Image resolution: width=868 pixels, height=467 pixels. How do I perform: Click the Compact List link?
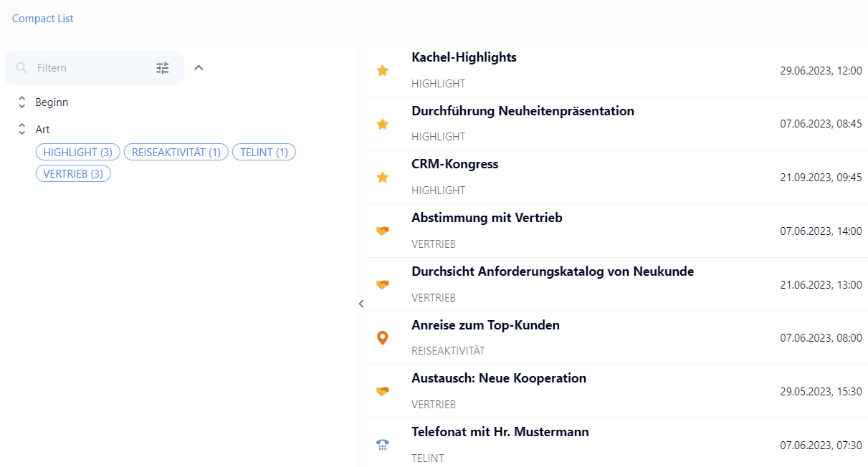pos(43,19)
